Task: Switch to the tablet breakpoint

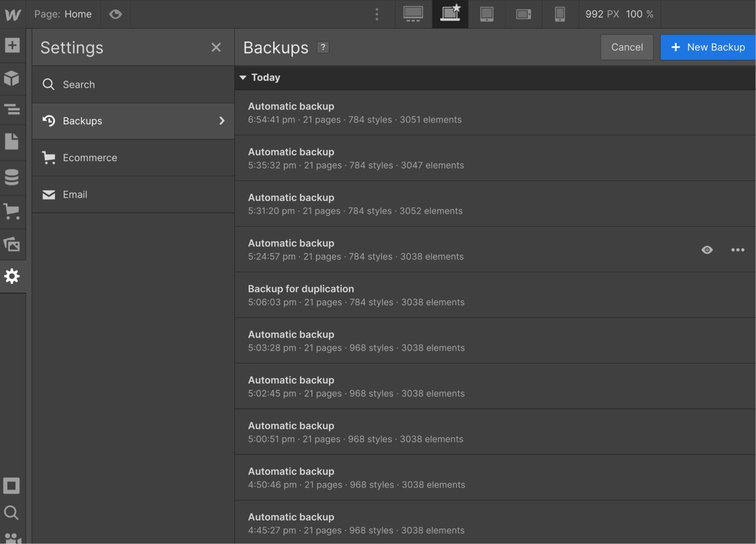Action: (487, 14)
